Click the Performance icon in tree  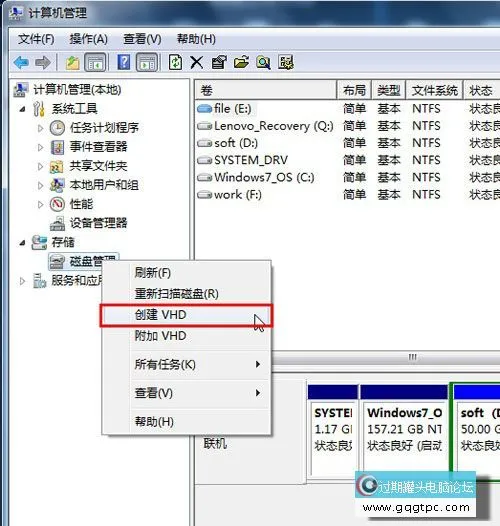[57, 204]
